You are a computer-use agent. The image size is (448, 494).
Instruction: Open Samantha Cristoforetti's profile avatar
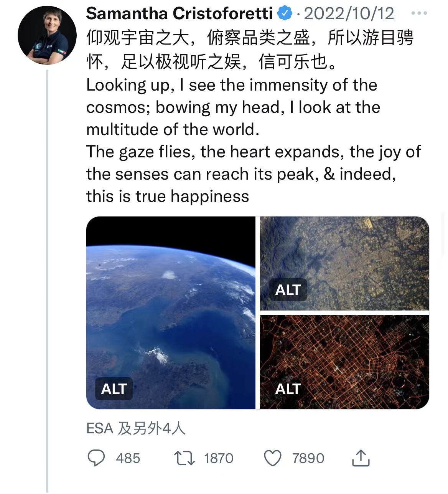(47, 35)
